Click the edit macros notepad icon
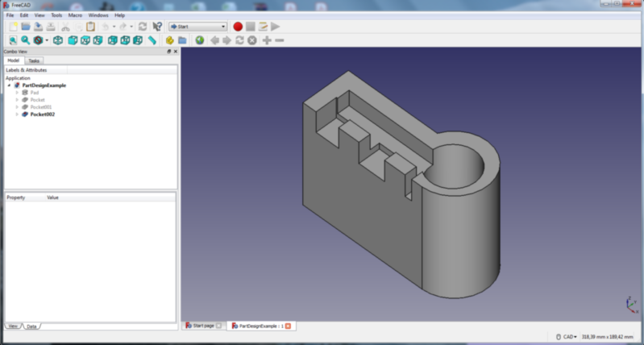 pyautogui.click(x=263, y=27)
